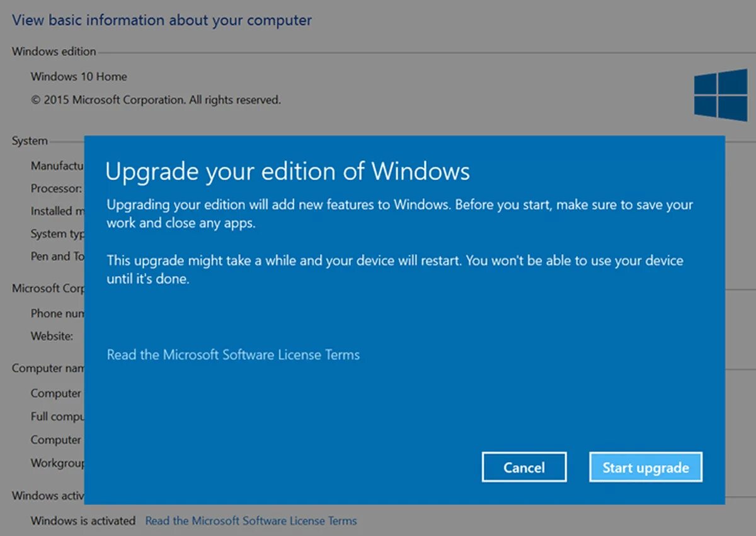
Task: Click the Microsoft copyright notice text
Action: click(x=156, y=100)
